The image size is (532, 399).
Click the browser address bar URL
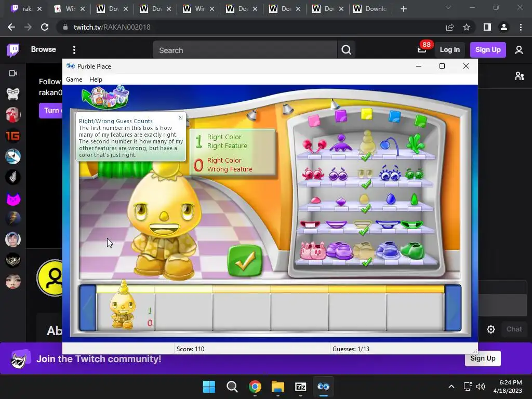click(x=112, y=27)
